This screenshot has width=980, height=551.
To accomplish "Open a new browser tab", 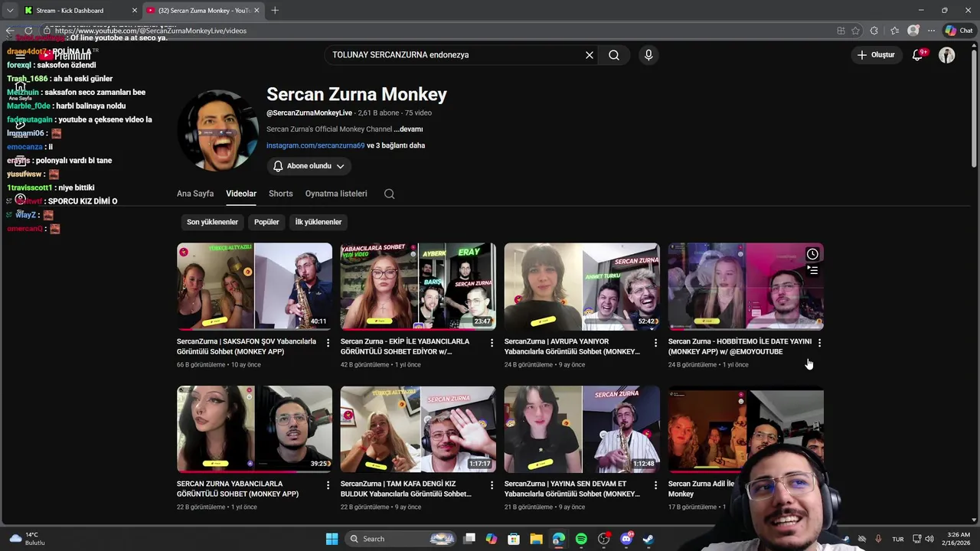I will coord(275,10).
